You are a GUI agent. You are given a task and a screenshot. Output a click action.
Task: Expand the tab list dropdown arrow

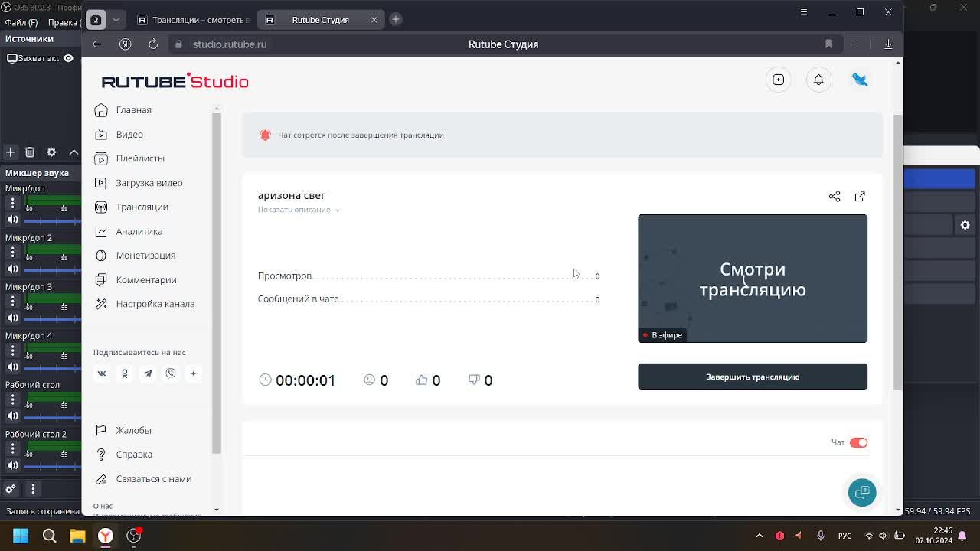point(116,20)
